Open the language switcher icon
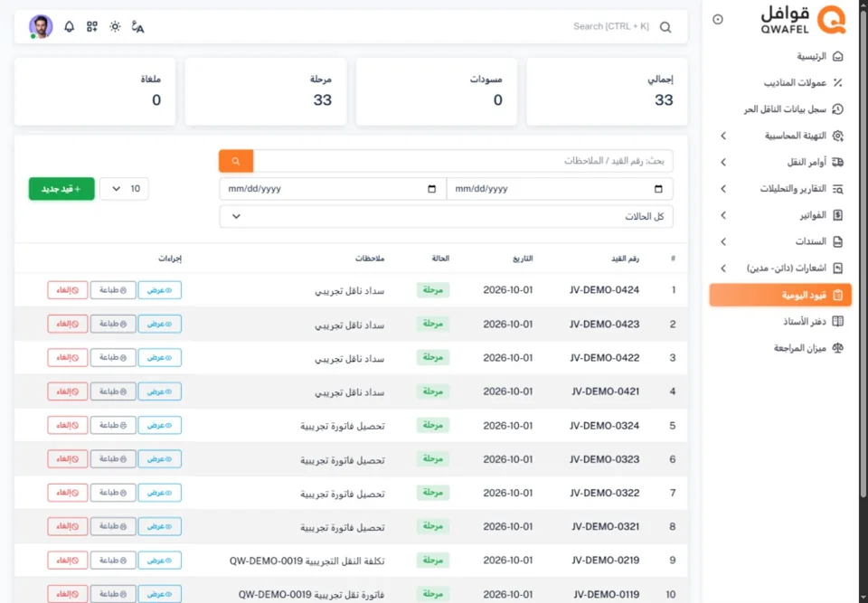Screen dimensions: 868x603 click(x=137, y=26)
